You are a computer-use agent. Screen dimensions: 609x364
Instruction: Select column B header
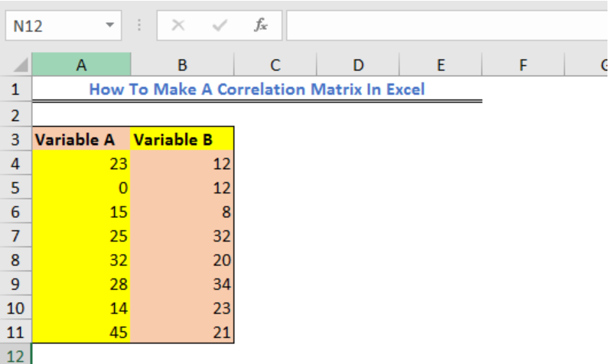182,64
